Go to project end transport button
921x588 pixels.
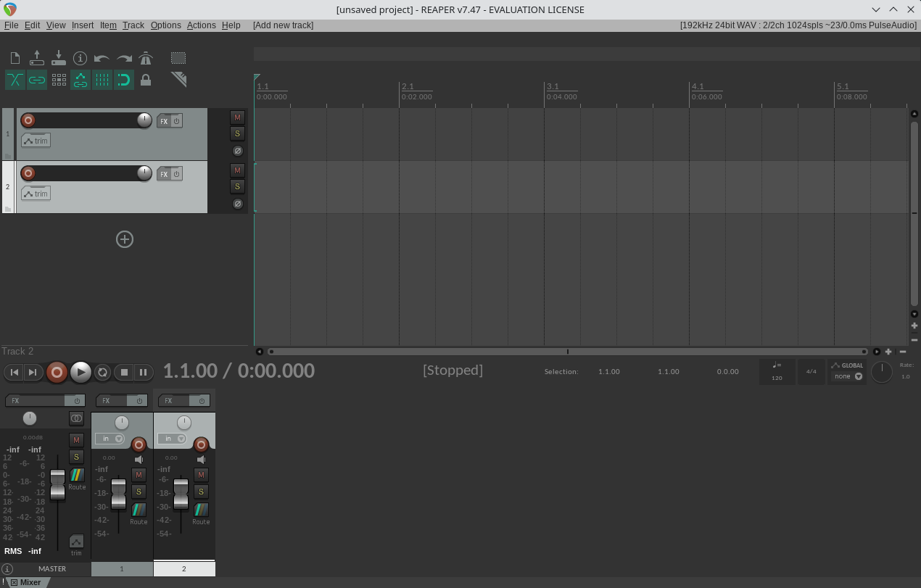(33, 372)
